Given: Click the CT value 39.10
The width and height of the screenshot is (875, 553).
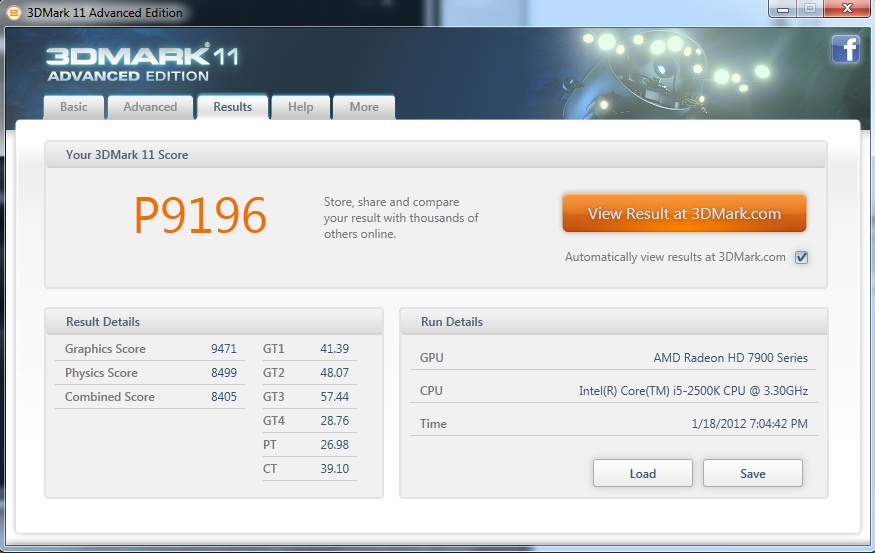Looking at the screenshot, I should (x=334, y=469).
